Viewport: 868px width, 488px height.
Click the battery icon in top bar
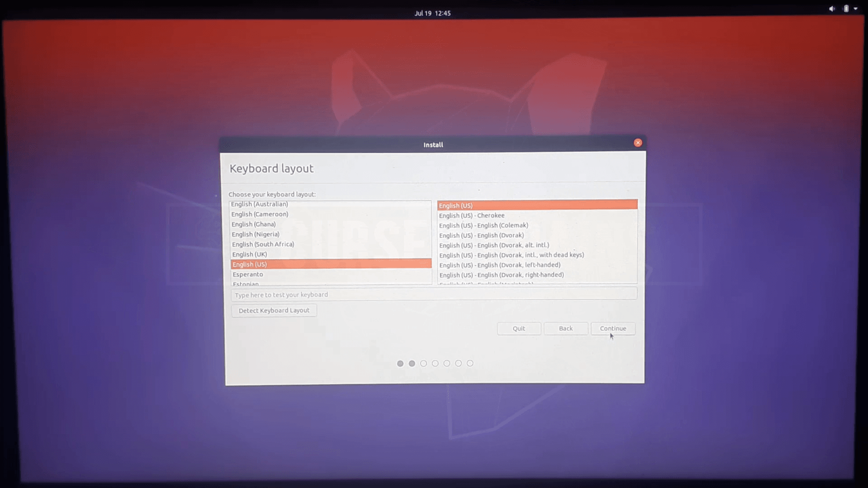click(846, 9)
